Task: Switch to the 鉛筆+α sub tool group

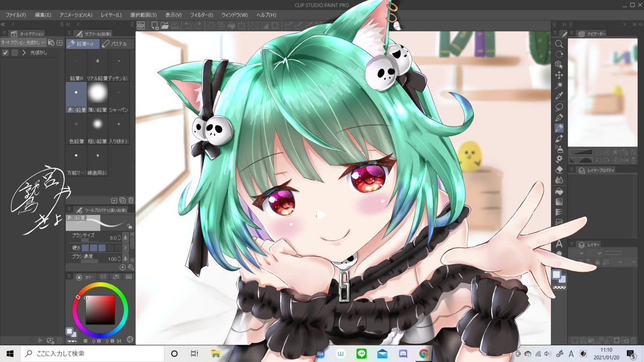Action: click(x=83, y=43)
